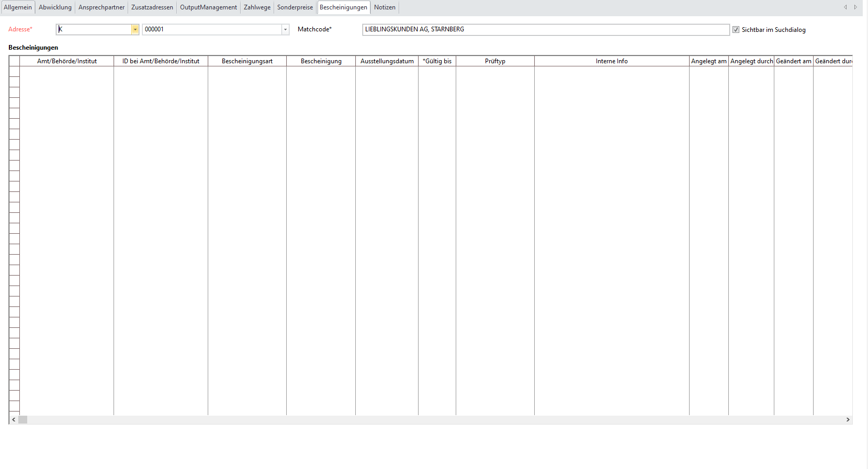Viewport: 868px width, 469px height.
Task: Click the Amt/Behörde/Institut column header
Action: pos(67,61)
